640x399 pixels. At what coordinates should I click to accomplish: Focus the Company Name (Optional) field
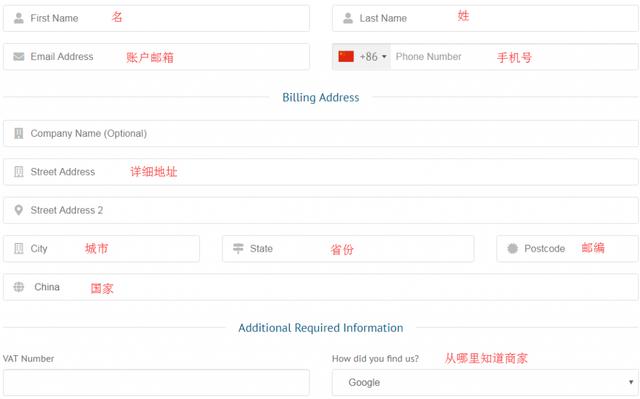coord(320,133)
